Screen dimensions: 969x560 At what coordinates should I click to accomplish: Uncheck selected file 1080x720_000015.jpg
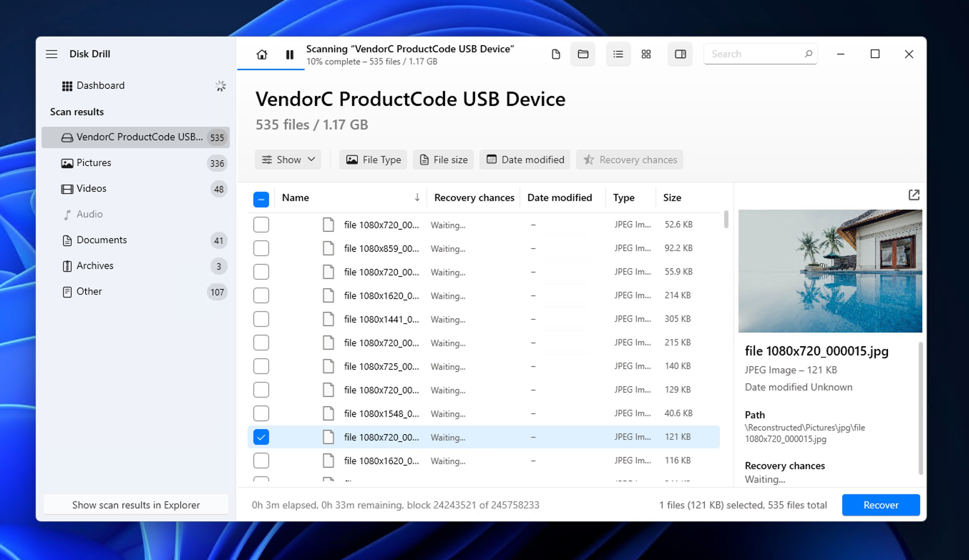pyautogui.click(x=261, y=437)
